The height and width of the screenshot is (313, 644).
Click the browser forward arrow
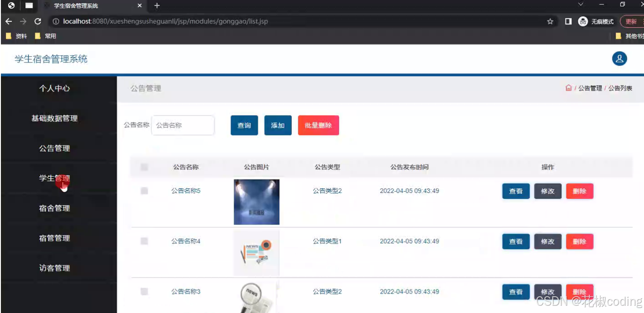[x=23, y=21]
